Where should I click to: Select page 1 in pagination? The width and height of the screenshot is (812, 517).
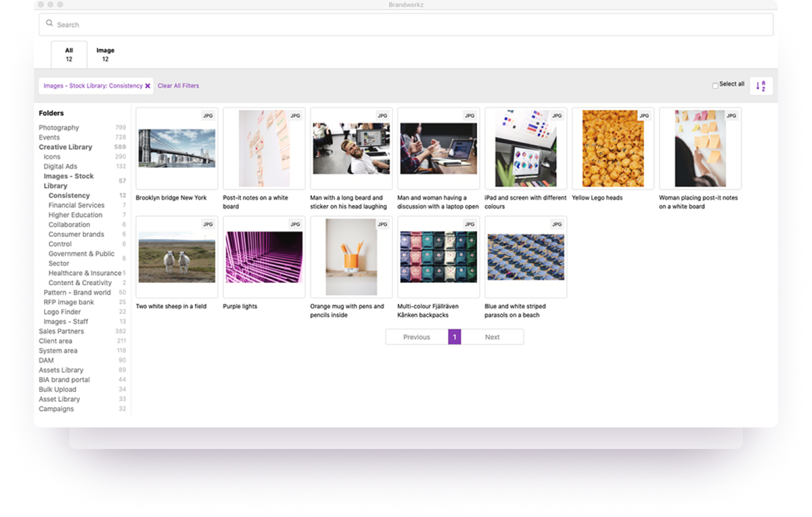pyautogui.click(x=454, y=337)
